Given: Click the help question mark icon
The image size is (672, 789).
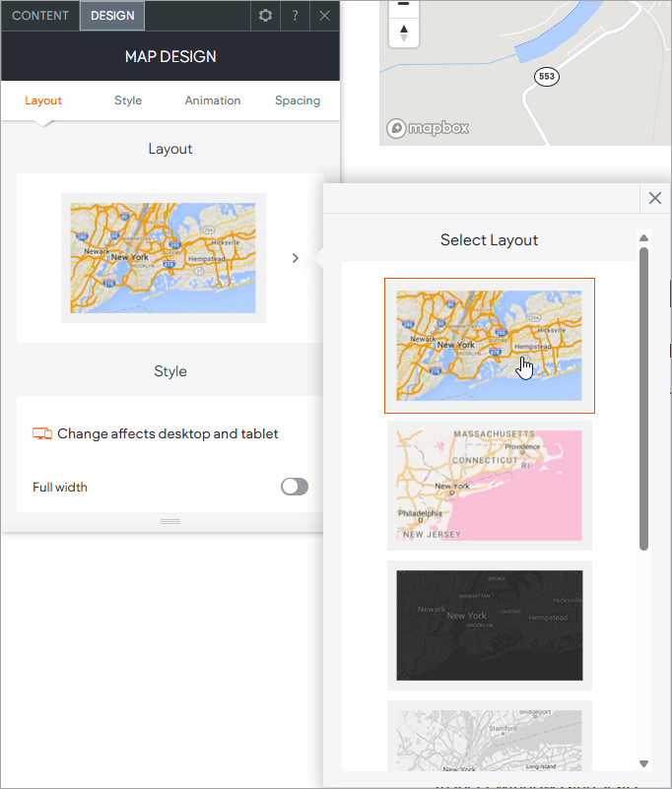Looking at the screenshot, I should click(295, 16).
